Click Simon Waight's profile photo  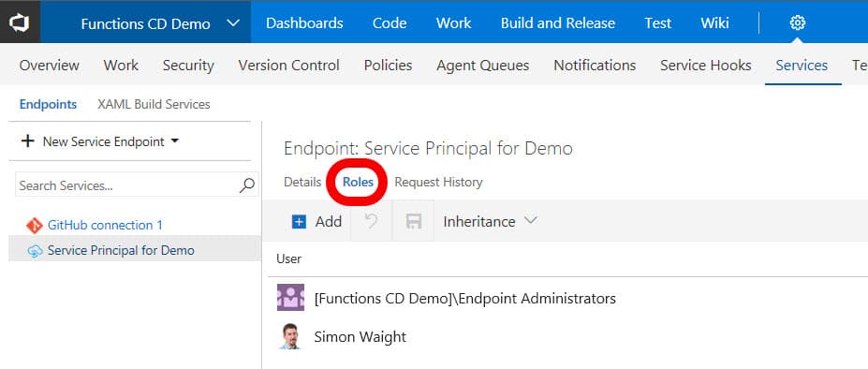pyautogui.click(x=290, y=336)
